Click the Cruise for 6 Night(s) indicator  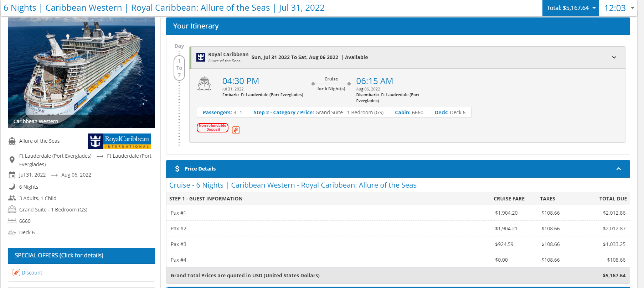click(331, 84)
